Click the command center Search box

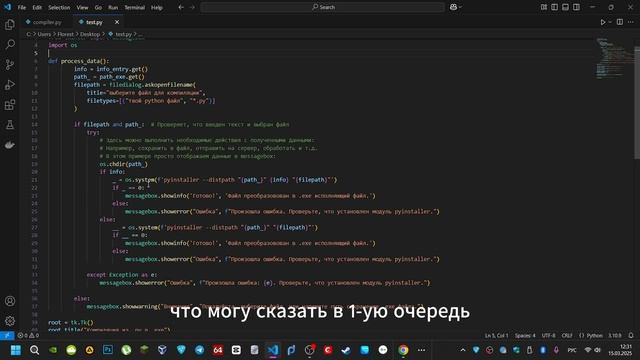(x=322, y=7)
